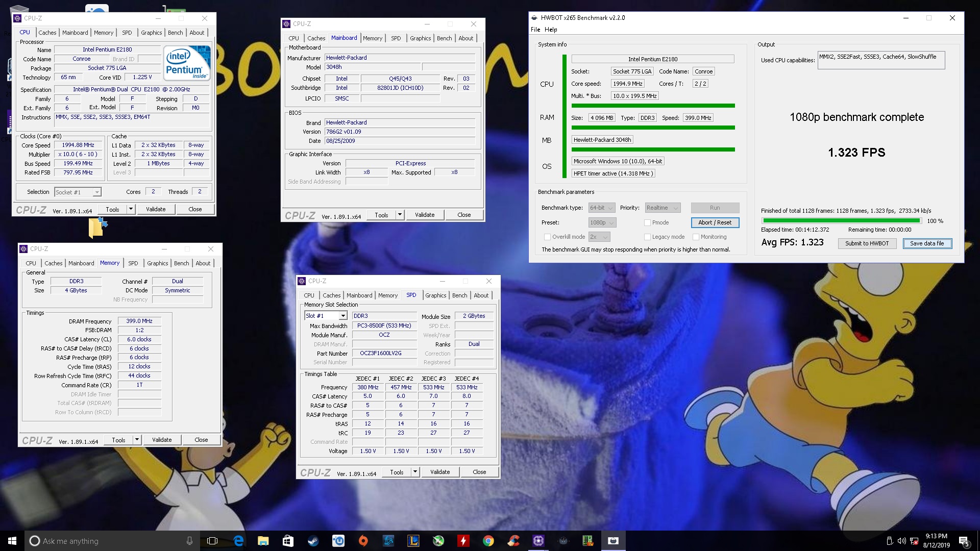Click the network status tray icon

pyautogui.click(x=914, y=541)
